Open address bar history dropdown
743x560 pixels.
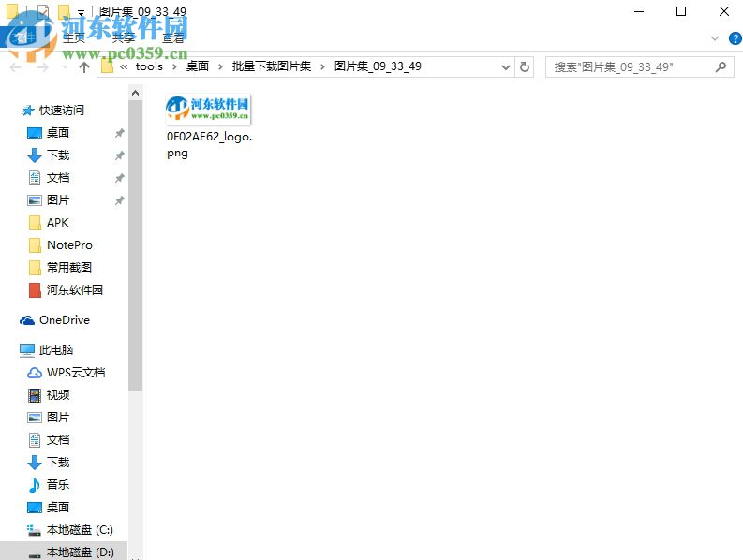coord(506,67)
